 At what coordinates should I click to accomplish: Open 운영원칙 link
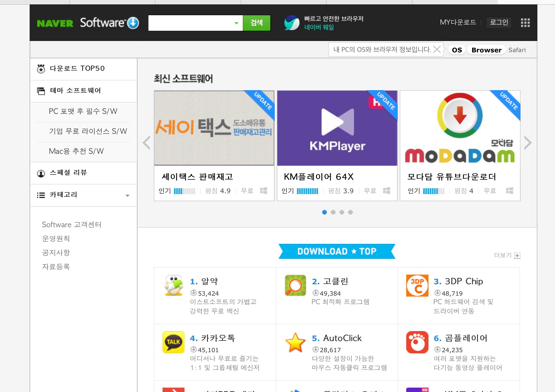(x=56, y=239)
